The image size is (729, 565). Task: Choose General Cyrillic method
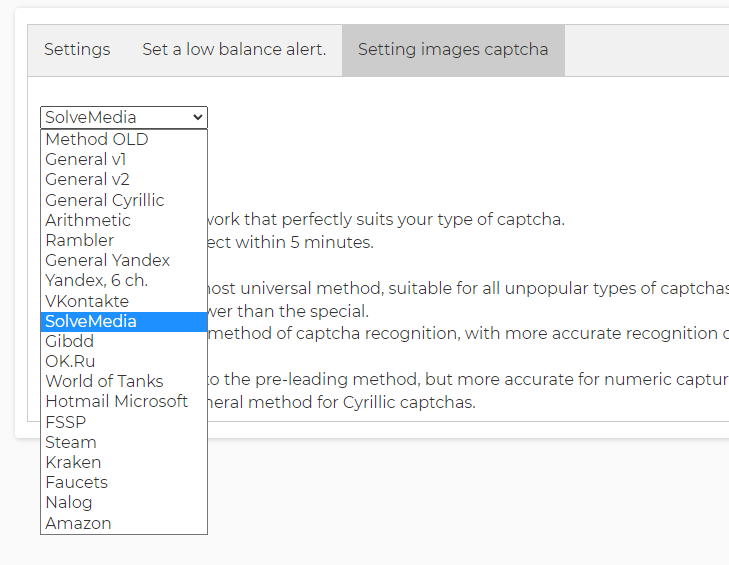coord(105,200)
